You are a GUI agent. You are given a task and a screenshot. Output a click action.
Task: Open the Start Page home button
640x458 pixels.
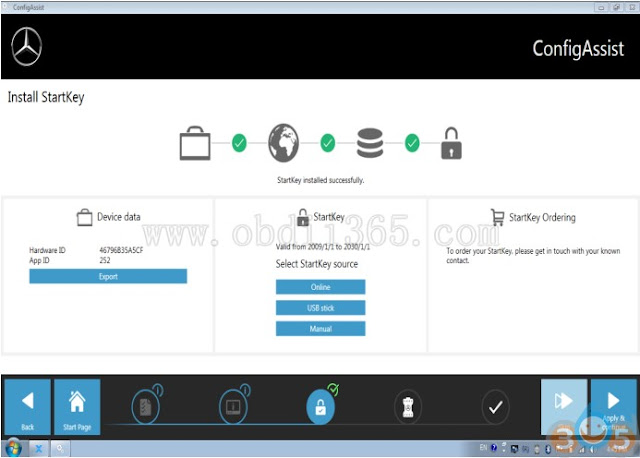[77, 407]
